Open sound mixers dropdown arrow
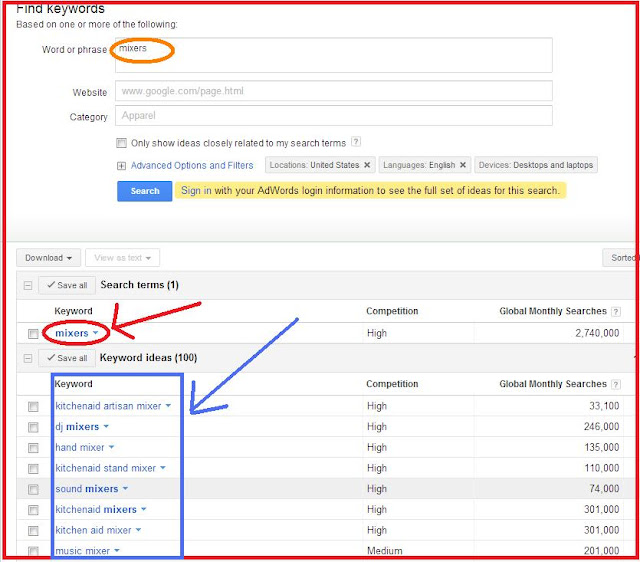The height and width of the screenshot is (562, 640). click(125, 489)
